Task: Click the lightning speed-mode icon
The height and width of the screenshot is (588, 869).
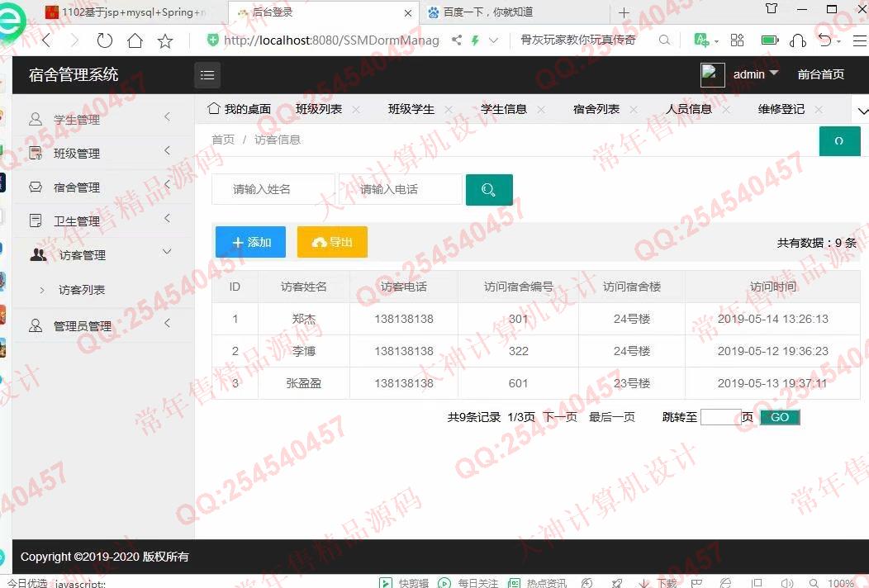Action: (475, 40)
